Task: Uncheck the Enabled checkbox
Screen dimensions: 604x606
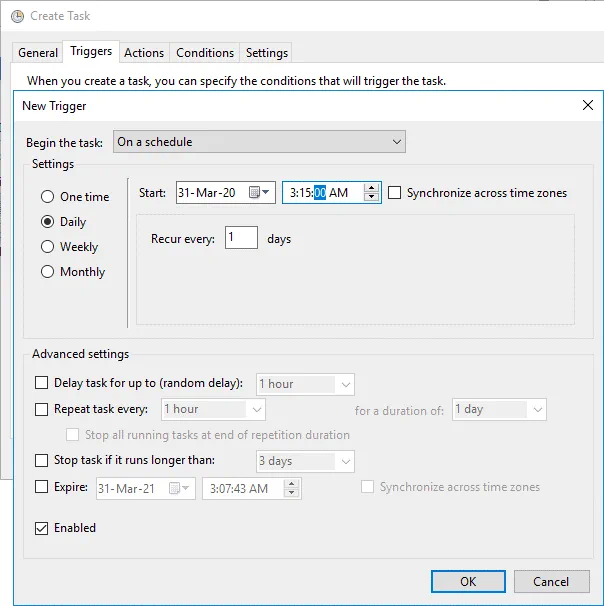Action: 42,528
